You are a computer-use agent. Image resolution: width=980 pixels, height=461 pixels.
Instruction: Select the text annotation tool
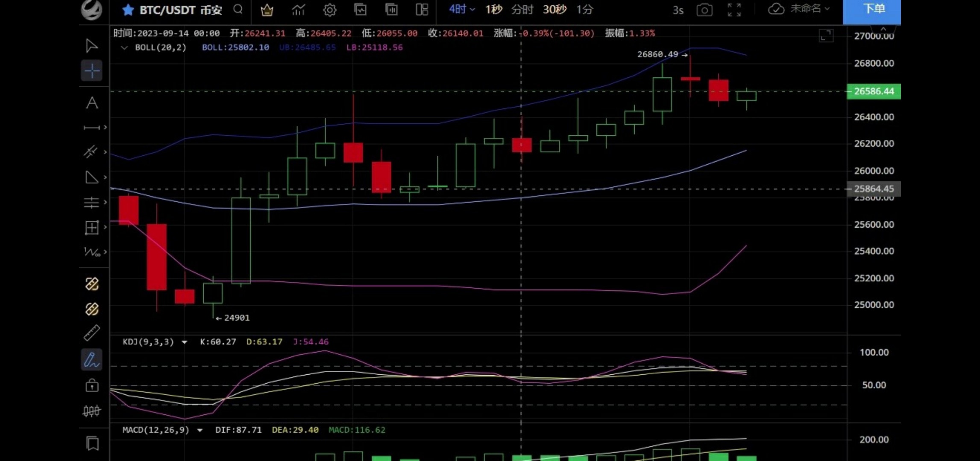(91, 103)
